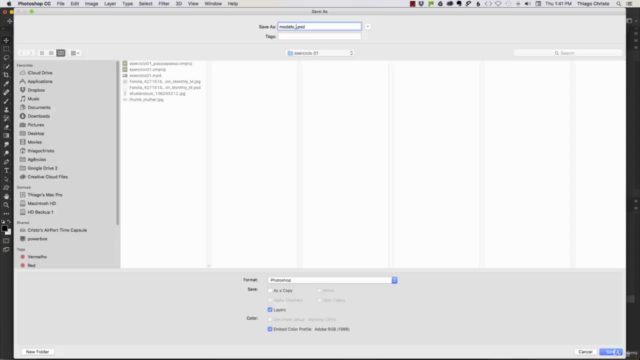
Task: Click the Tags input field
Action: click(320, 36)
